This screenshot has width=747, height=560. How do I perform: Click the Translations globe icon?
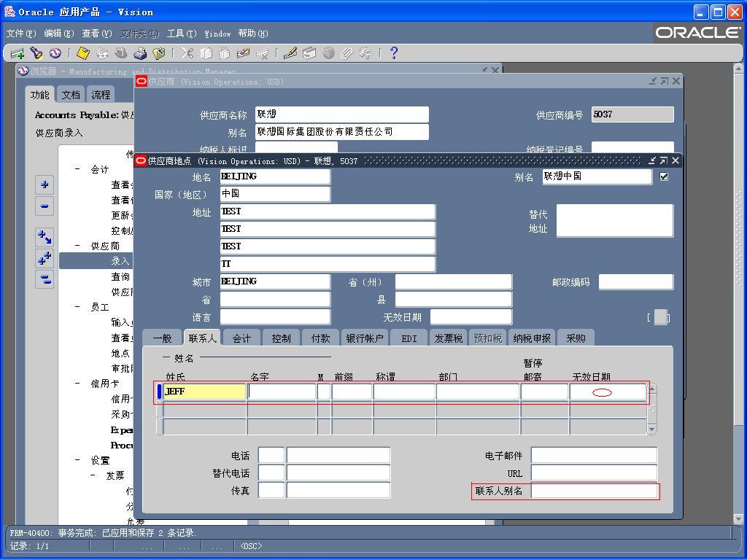328,53
